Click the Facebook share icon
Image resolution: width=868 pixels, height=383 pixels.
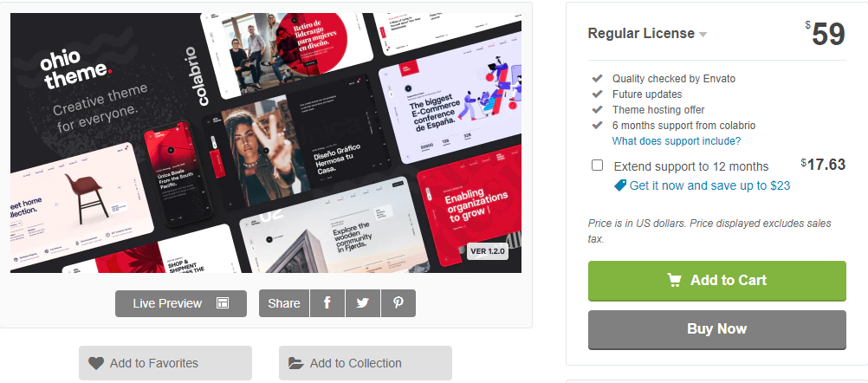tap(327, 303)
